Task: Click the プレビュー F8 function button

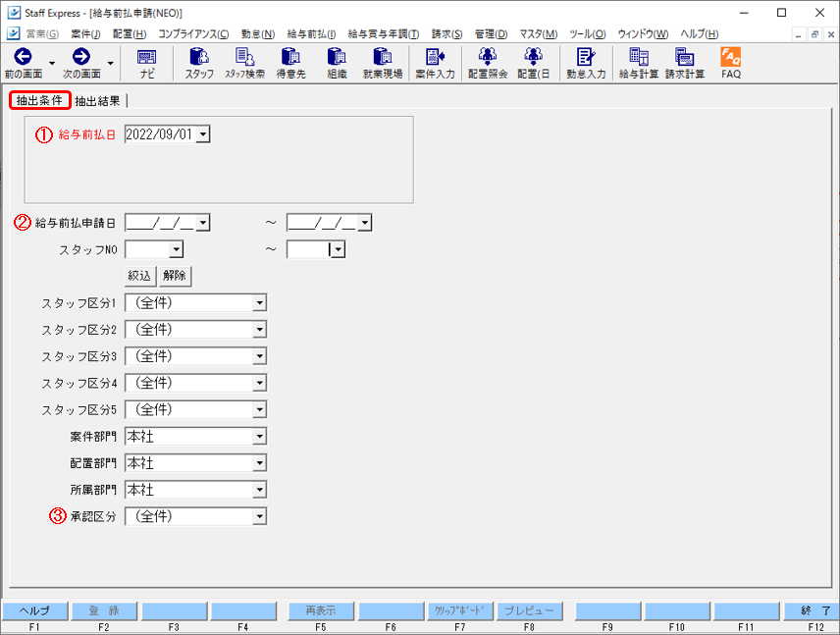Action: click(529, 610)
